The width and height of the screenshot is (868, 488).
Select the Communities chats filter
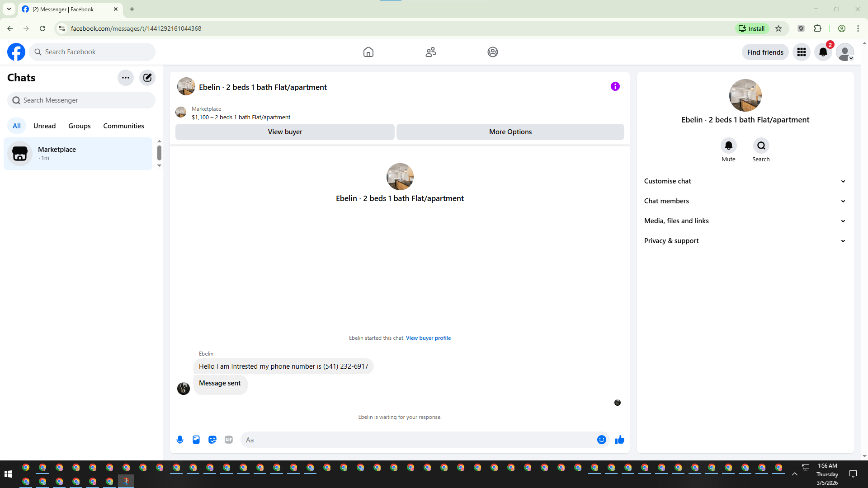pos(124,126)
